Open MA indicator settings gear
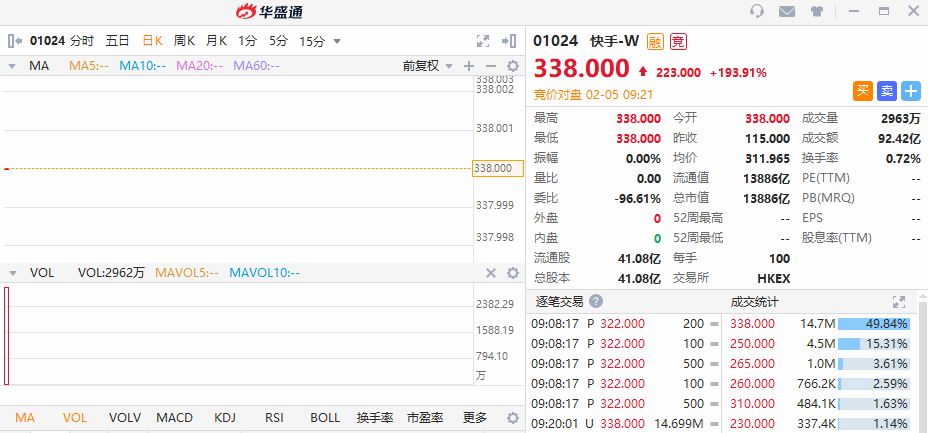Image resolution: width=928 pixels, height=433 pixels. 513,66
